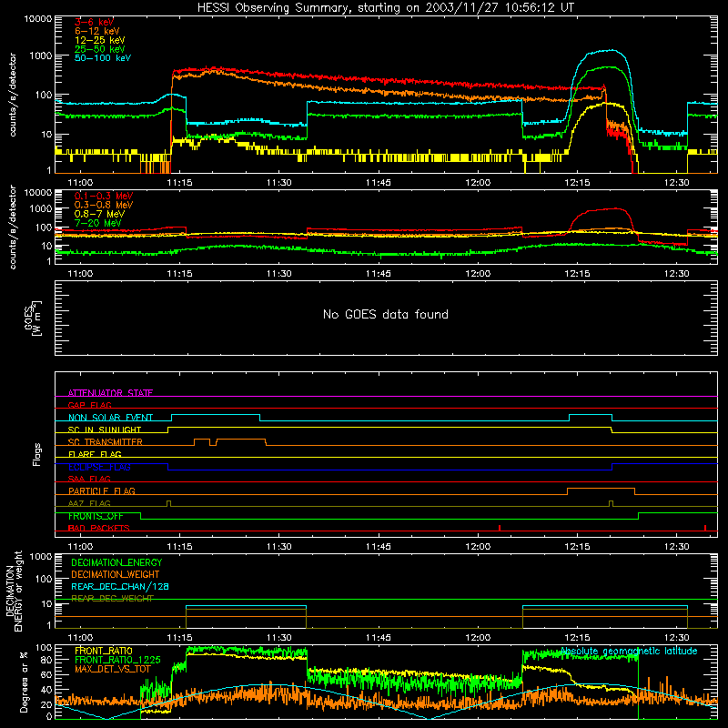Select the ECLIPSE_FLAG label
The height and width of the screenshot is (728, 728).
(99, 467)
